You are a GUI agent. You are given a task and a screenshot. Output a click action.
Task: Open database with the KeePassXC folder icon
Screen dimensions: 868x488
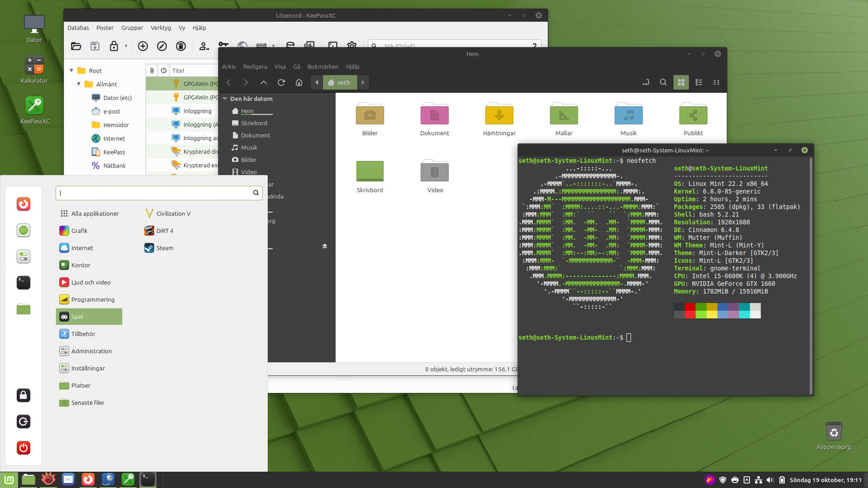click(x=76, y=47)
